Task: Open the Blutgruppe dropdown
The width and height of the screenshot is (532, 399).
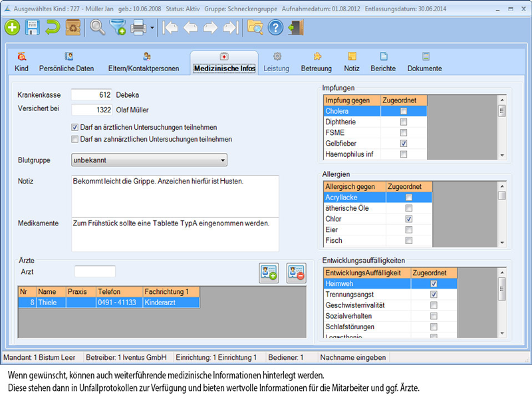Action: click(221, 160)
